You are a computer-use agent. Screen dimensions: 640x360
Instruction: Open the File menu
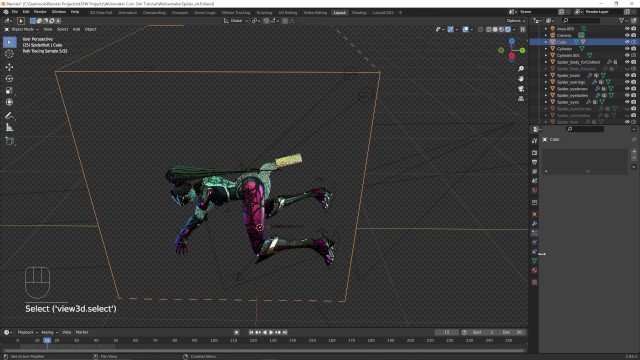pos(15,12)
